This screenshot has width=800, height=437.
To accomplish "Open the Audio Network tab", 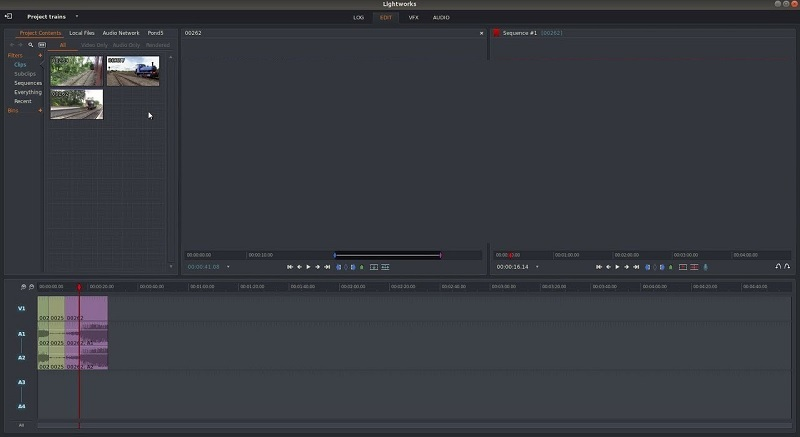I will click(x=121, y=33).
